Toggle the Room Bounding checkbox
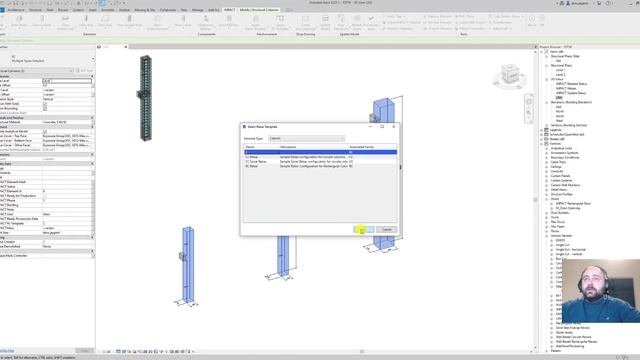640x360 pixels. click(45, 109)
